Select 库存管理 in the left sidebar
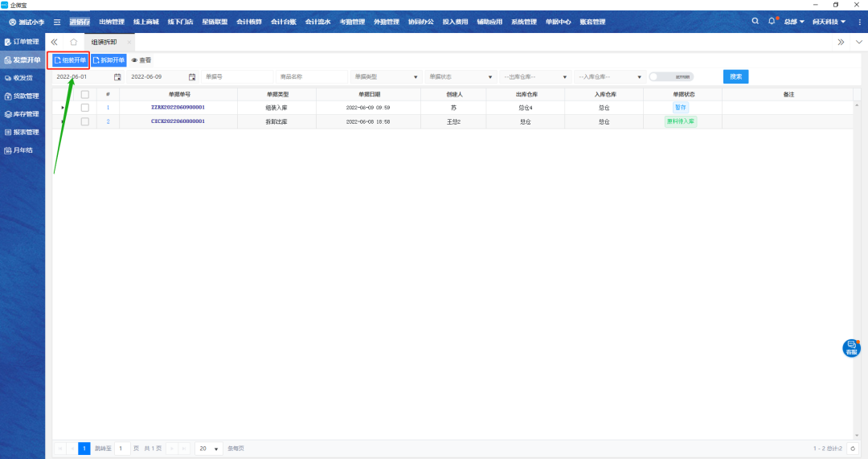Viewport: 868px width, 459px height. (x=22, y=114)
